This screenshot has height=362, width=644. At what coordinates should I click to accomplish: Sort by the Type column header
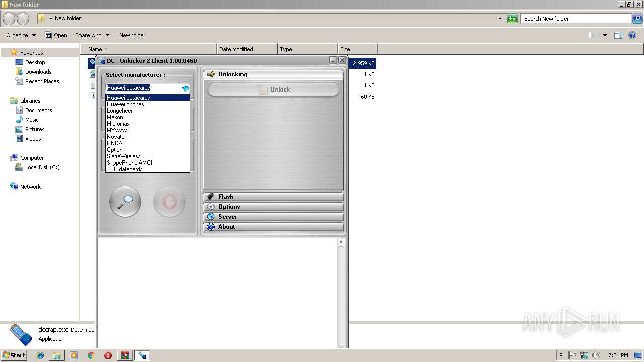[x=307, y=49]
